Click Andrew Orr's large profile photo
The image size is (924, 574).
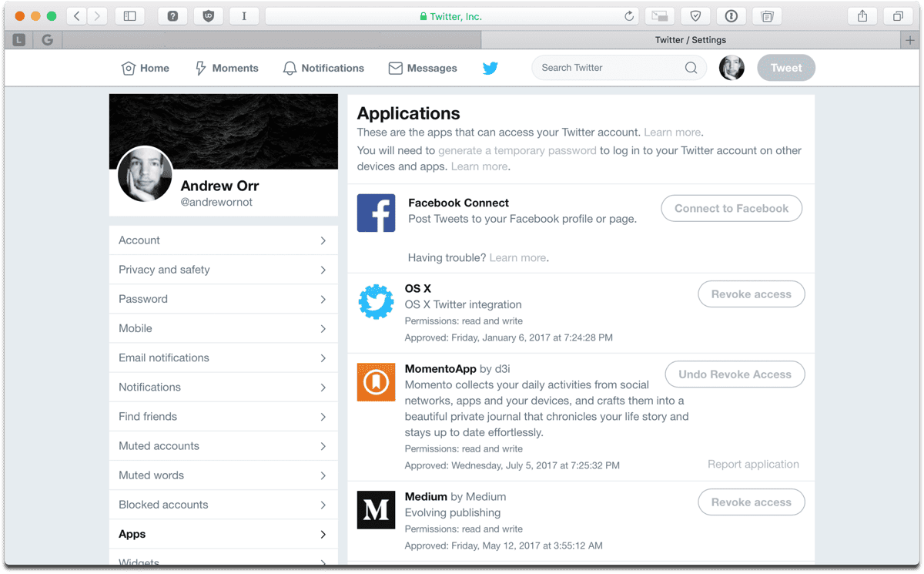coord(145,174)
